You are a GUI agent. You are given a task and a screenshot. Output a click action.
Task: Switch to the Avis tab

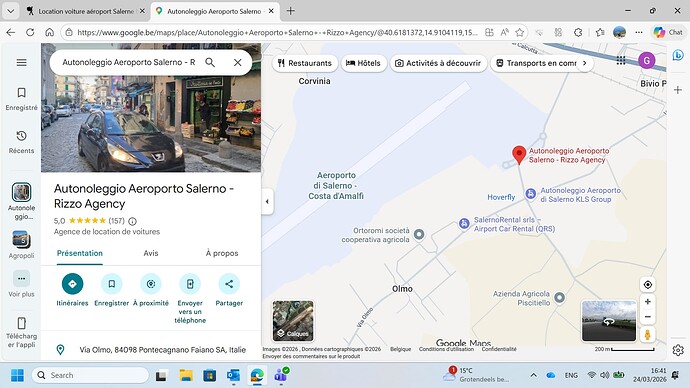tap(151, 253)
